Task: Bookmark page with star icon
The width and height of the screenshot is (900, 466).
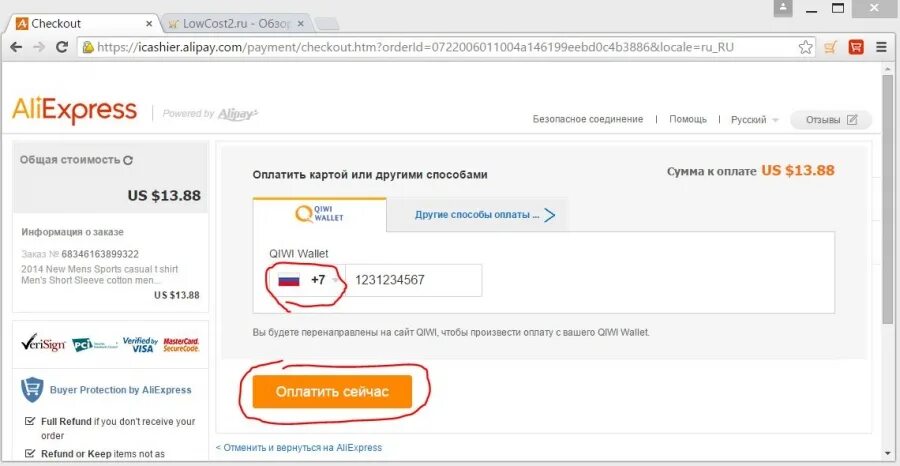Action: (x=805, y=47)
